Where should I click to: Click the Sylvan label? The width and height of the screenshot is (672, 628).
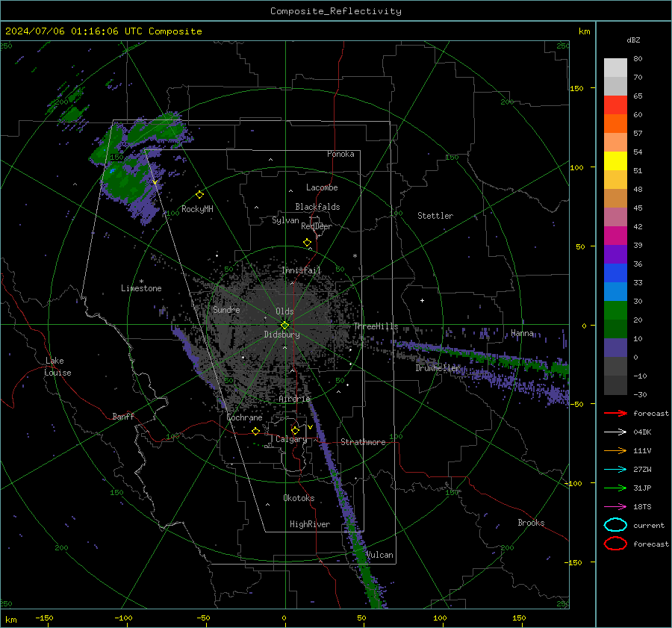coord(285,220)
